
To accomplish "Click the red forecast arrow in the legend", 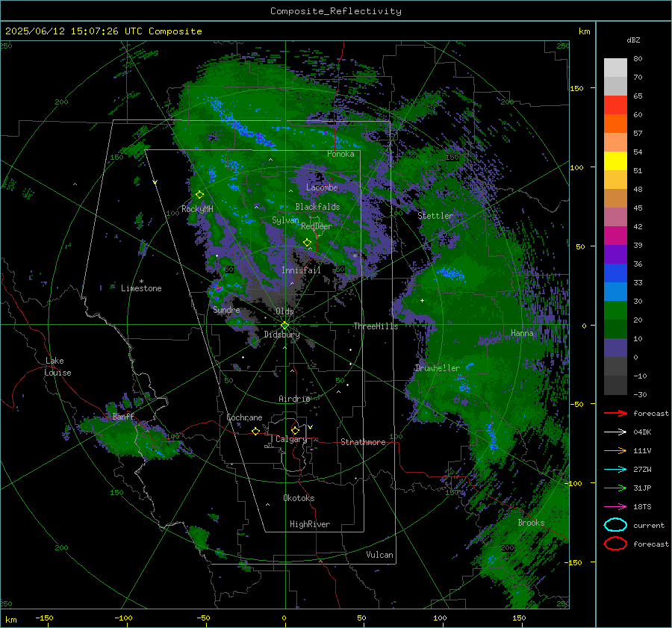I will tap(615, 413).
